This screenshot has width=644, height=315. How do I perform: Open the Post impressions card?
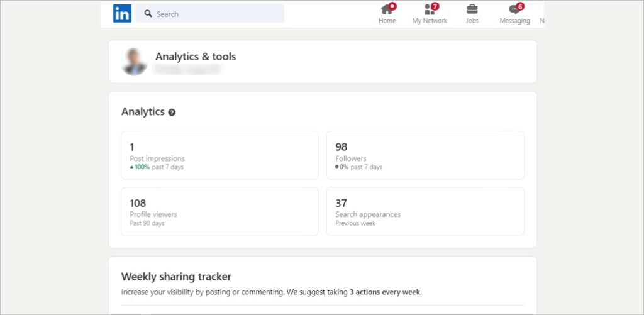(x=219, y=155)
